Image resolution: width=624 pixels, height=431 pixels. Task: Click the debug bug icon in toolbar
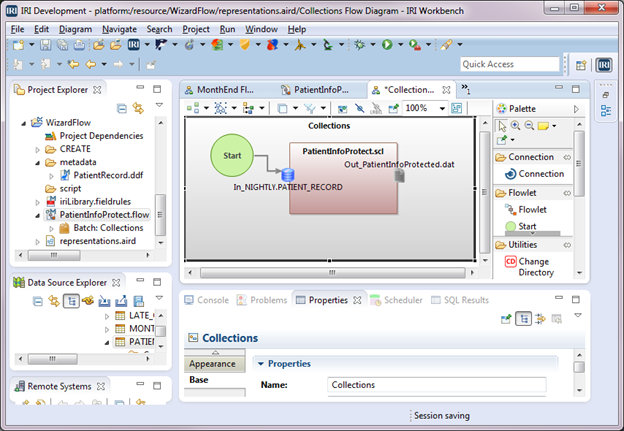pyautogui.click(x=359, y=45)
